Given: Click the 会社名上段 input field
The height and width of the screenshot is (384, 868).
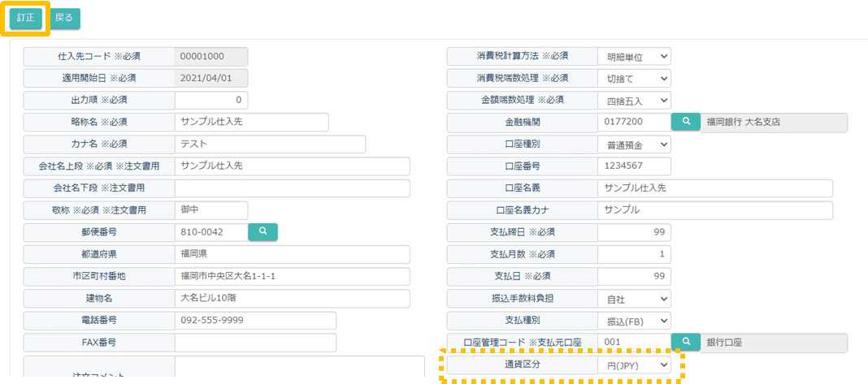Looking at the screenshot, I should tap(293, 166).
